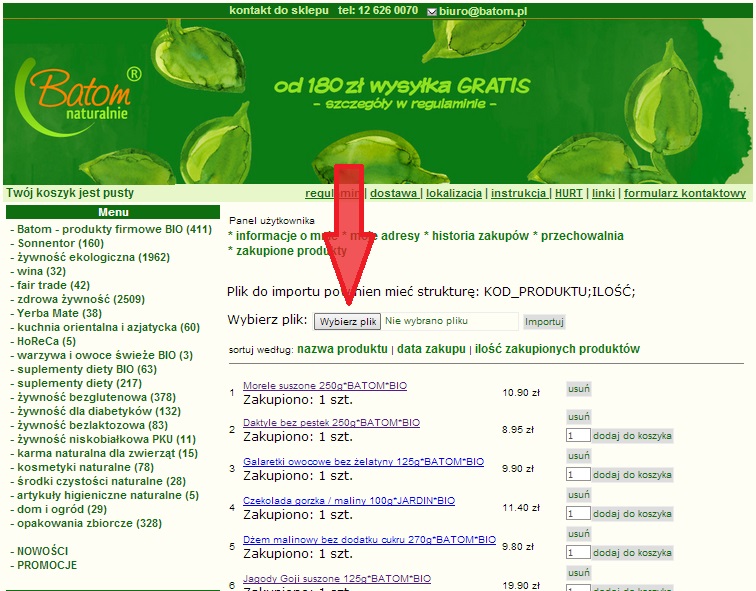
Task: Open the instrukcja link
Action: coord(519,193)
